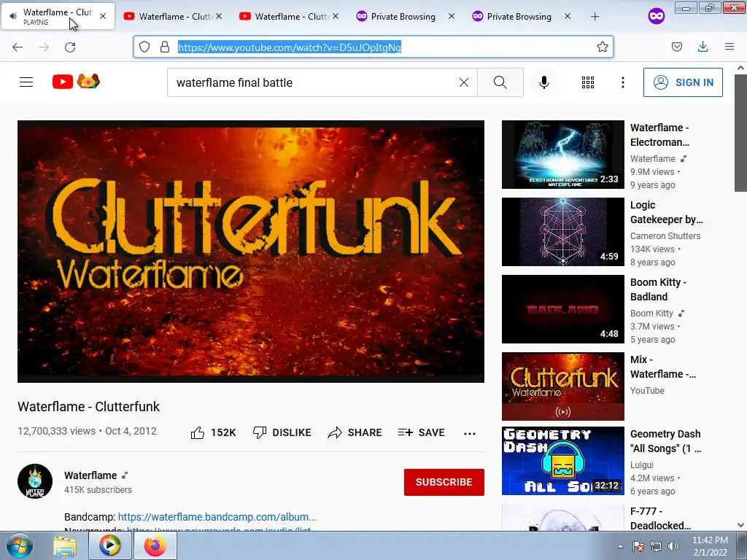
Task: Clear the YouTube search query
Action: tap(463, 82)
